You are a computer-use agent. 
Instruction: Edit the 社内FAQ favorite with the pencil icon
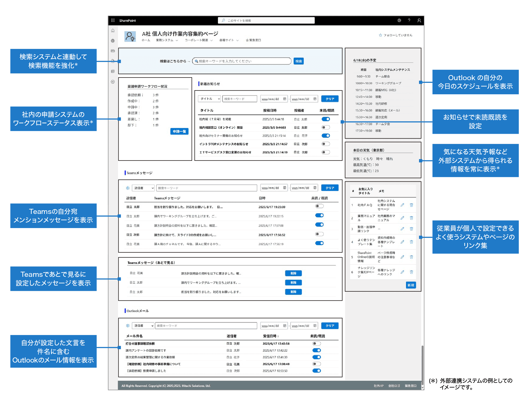click(x=402, y=205)
